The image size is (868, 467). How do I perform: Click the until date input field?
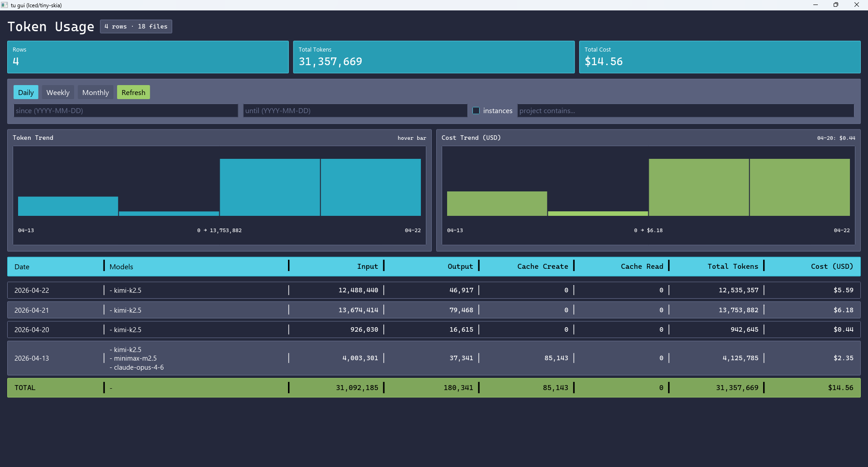click(x=355, y=110)
